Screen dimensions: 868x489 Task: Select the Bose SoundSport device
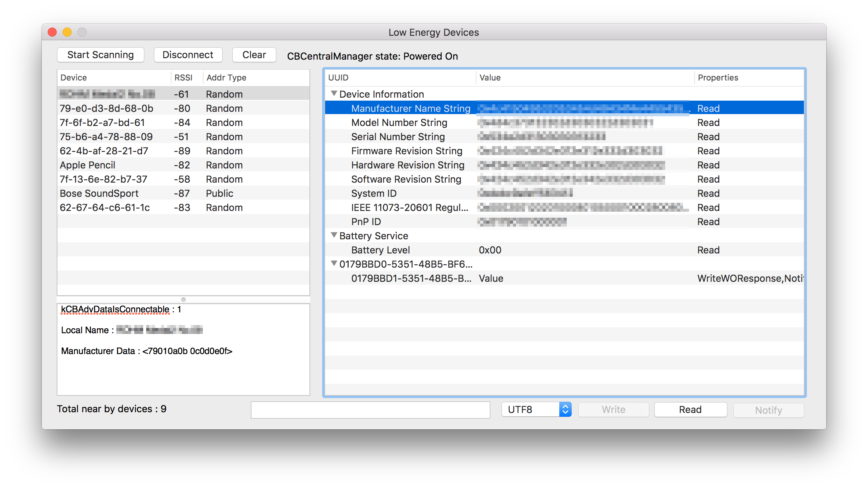click(x=99, y=193)
